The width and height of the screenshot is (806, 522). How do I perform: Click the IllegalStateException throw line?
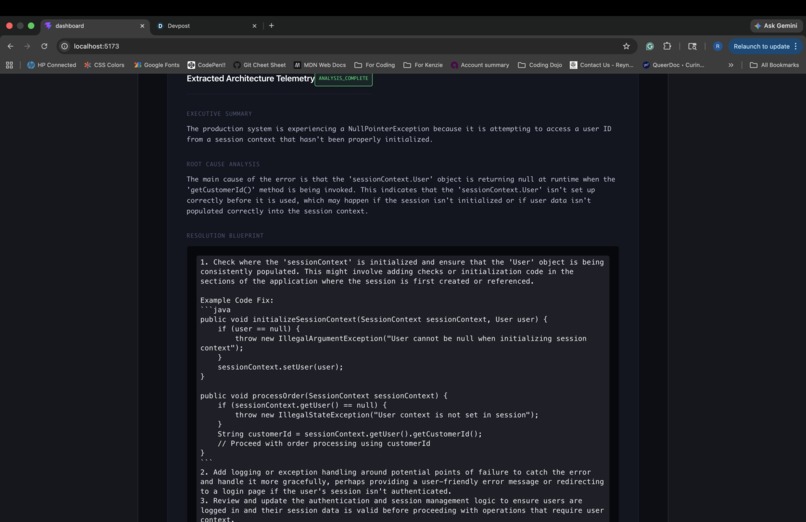coord(387,415)
